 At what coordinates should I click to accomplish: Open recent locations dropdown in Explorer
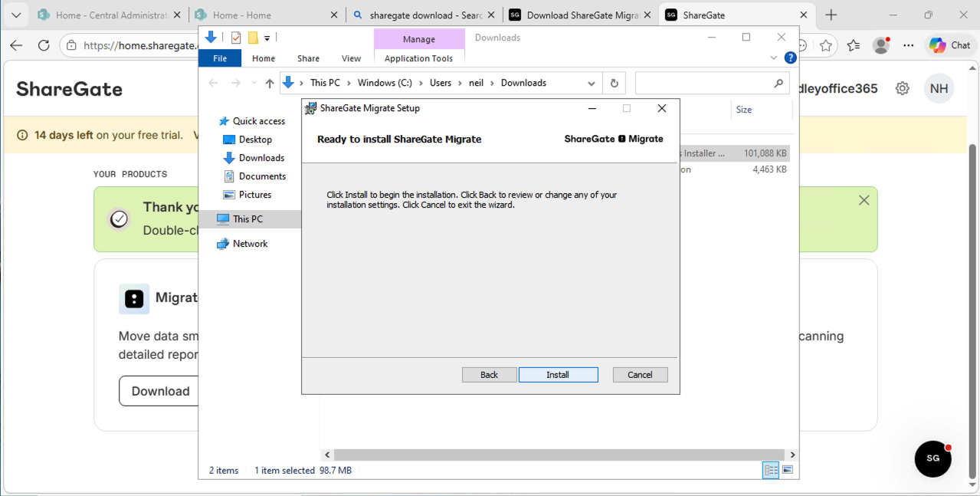coord(254,83)
